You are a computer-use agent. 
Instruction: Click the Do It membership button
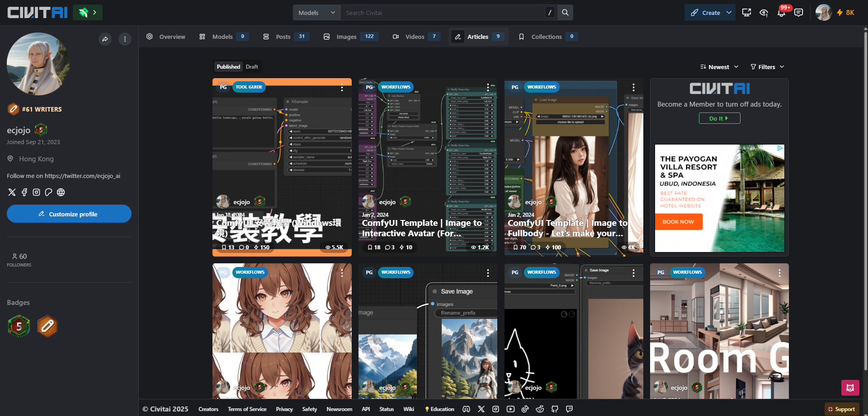(719, 118)
